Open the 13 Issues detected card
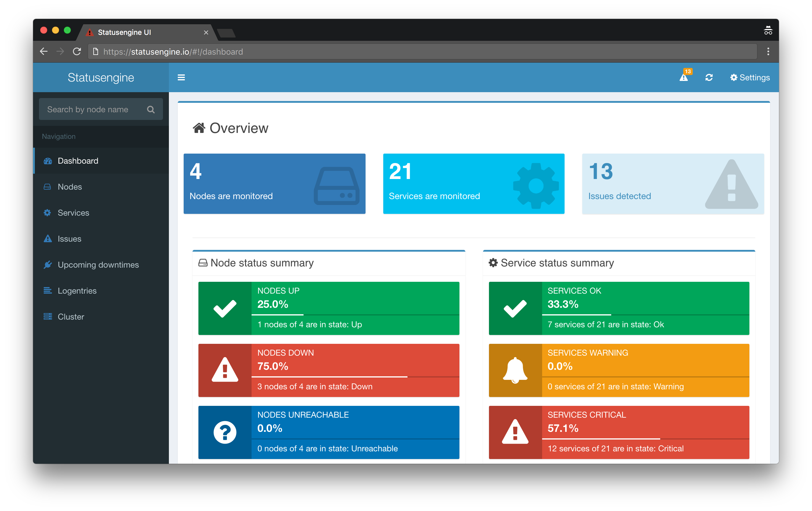812x511 pixels. click(x=673, y=184)
